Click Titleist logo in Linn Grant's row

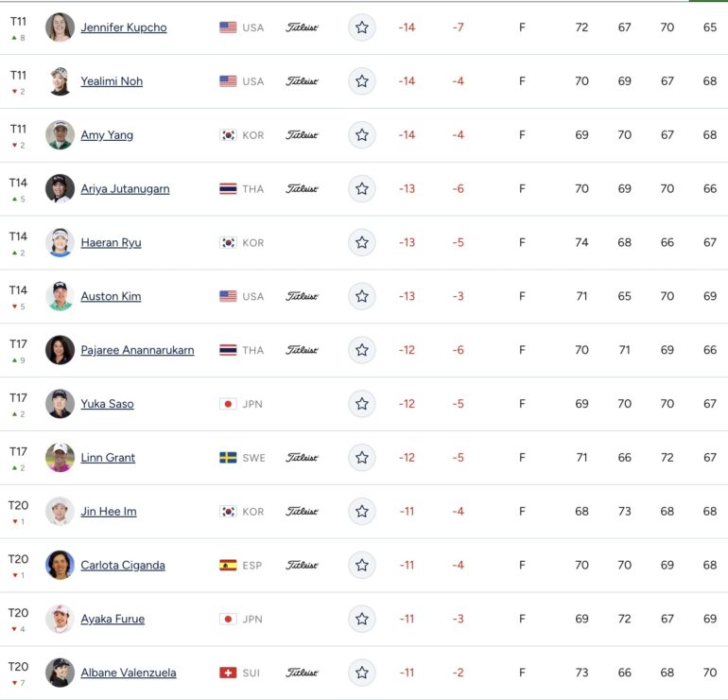tap(302, 458)
